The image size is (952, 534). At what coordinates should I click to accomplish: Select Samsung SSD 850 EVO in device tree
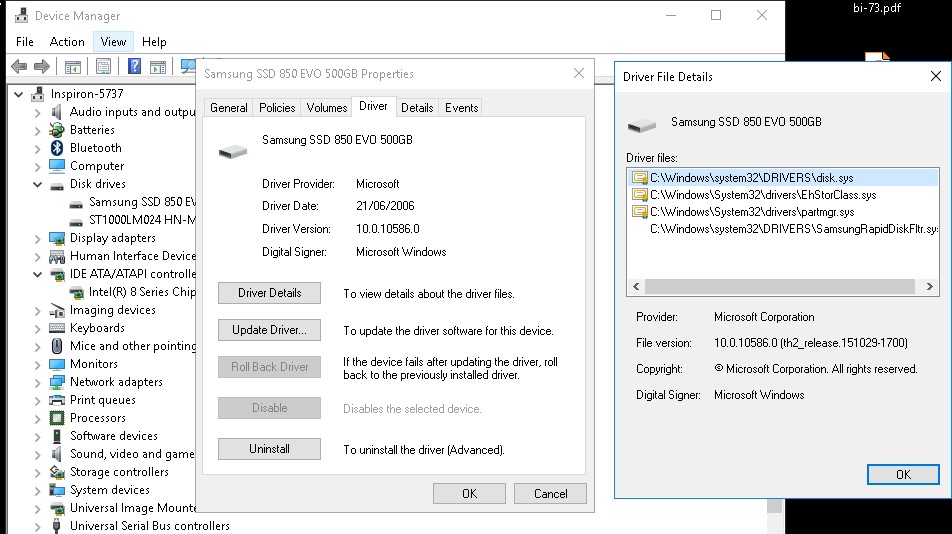pyautogui.click(x=142, y=201)
